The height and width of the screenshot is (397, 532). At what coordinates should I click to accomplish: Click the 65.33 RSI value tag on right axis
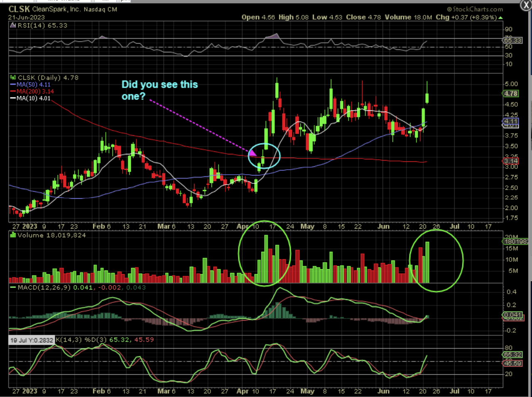[x=512, y=40]
